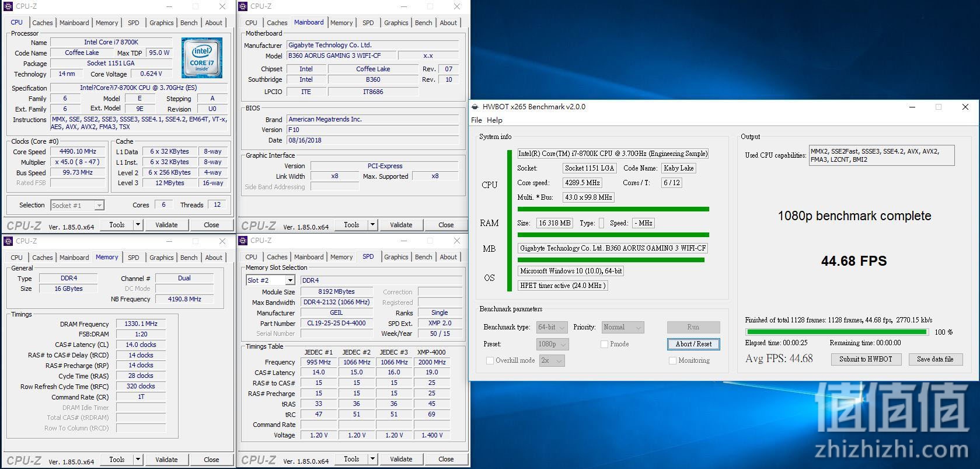Click the 44.68 FPS result text

(x=854, y=261)
